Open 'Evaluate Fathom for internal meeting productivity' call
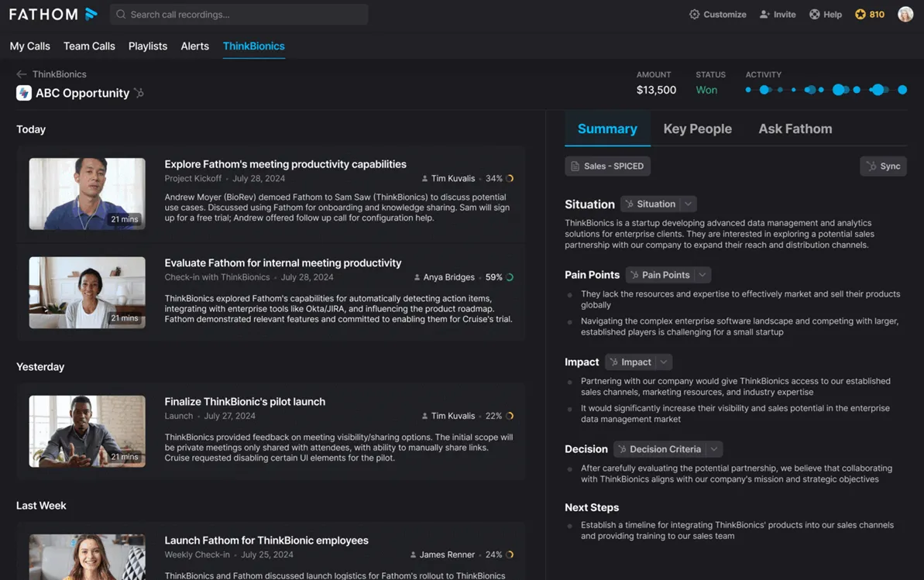924x580 pixels. [283, 263]
